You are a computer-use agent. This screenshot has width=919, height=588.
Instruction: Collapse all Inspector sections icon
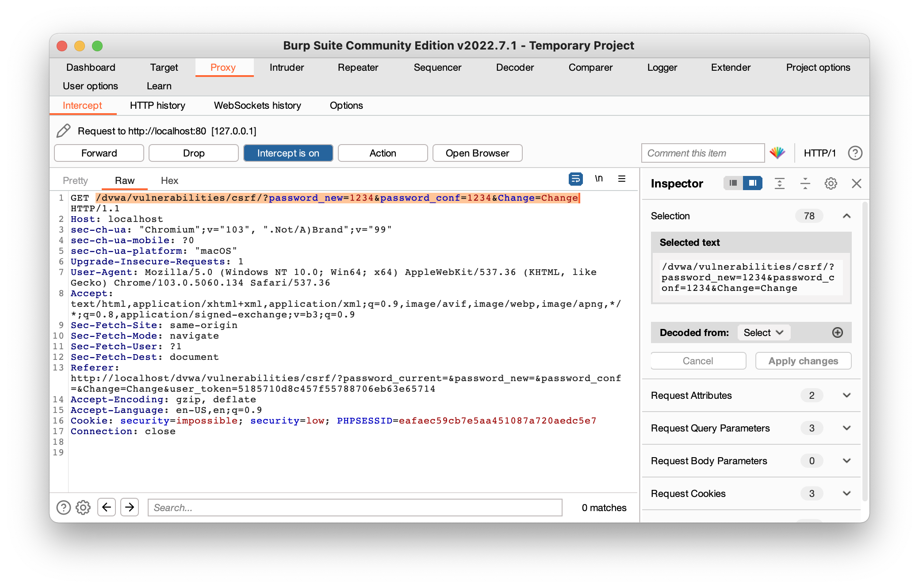[x=805, y=183]
